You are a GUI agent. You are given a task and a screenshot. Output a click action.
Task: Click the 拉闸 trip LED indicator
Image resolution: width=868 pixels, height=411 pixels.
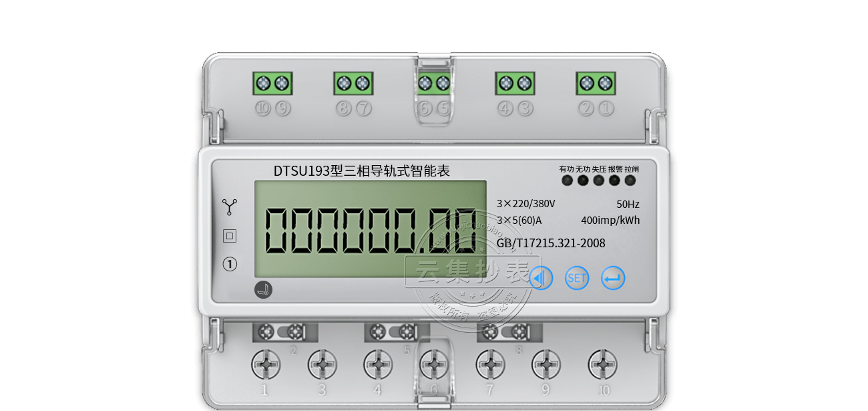coord(630,180)
